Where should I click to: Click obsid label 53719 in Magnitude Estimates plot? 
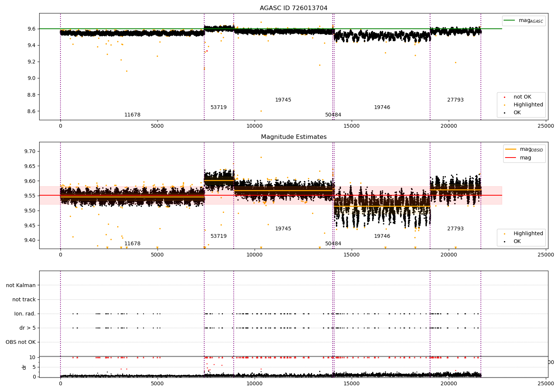[218, 236]
